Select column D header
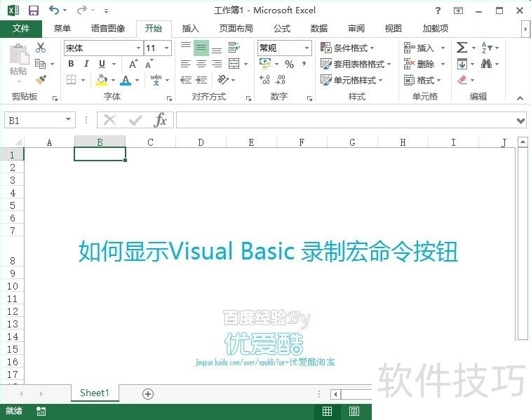The image size is (531, 420). tap(201, 142)
